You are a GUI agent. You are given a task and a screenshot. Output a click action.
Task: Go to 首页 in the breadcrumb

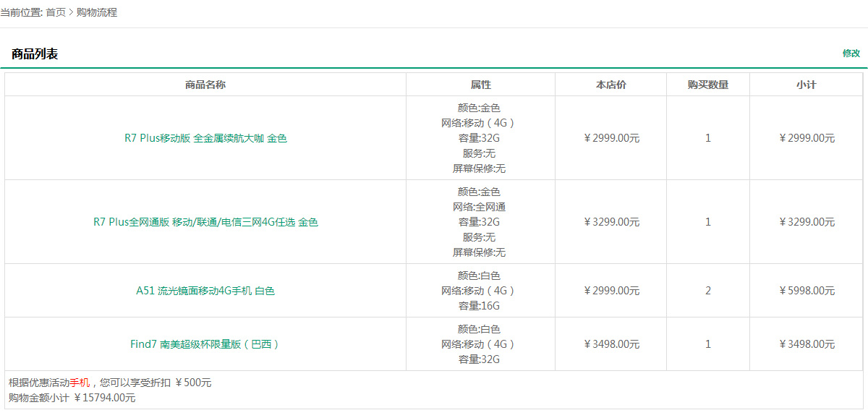pyautogui.click(x=56, y=12)
